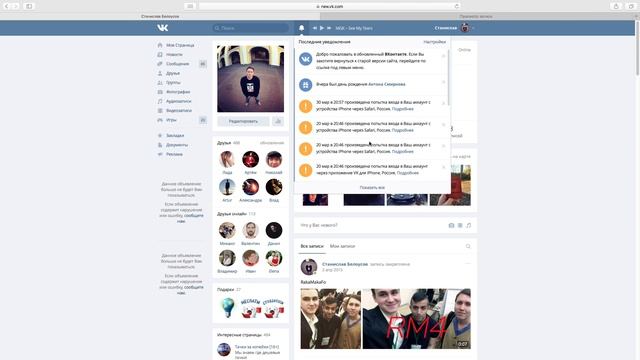Open friend Николай's avatar
This screenshot has width=640, height=360.
(x=274, y=159)
